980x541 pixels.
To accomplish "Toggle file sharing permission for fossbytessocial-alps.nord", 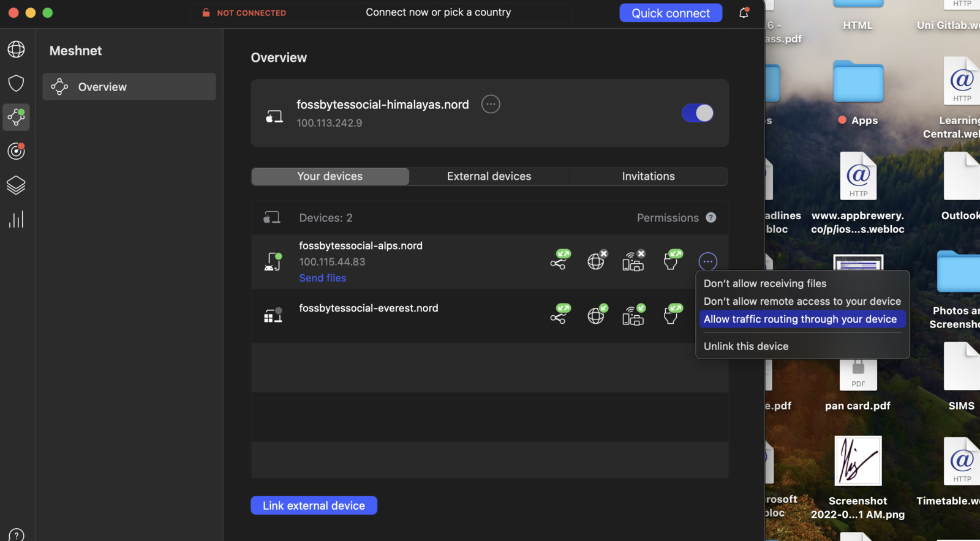I will point(671,261).
